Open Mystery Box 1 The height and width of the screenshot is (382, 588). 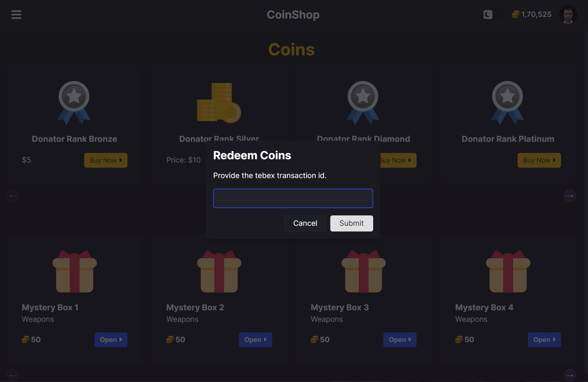111,340
